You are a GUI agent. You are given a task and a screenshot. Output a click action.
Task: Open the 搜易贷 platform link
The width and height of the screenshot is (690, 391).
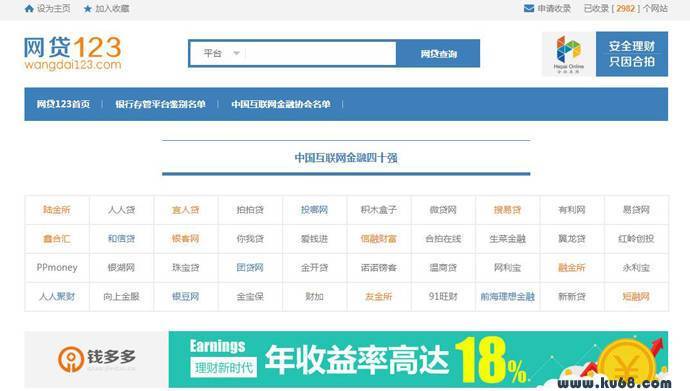coord(507,210)
